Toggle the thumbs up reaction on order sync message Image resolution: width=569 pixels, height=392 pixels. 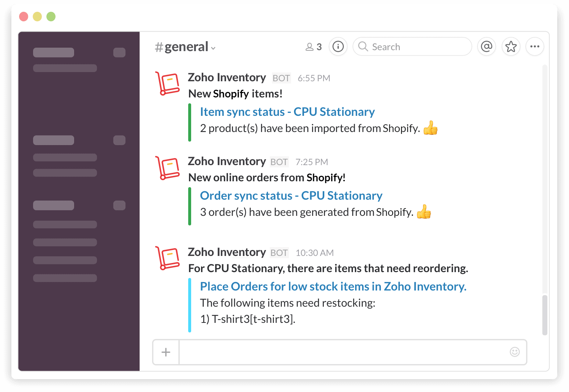point(423,212)
